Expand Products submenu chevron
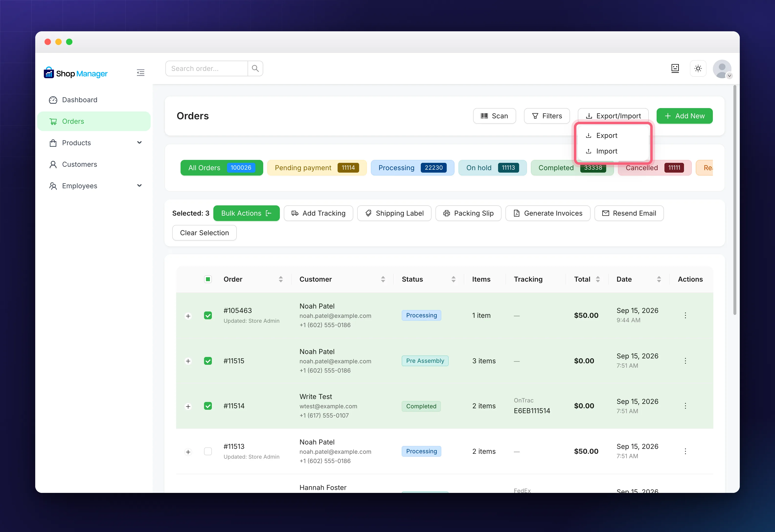 (139, 143)
